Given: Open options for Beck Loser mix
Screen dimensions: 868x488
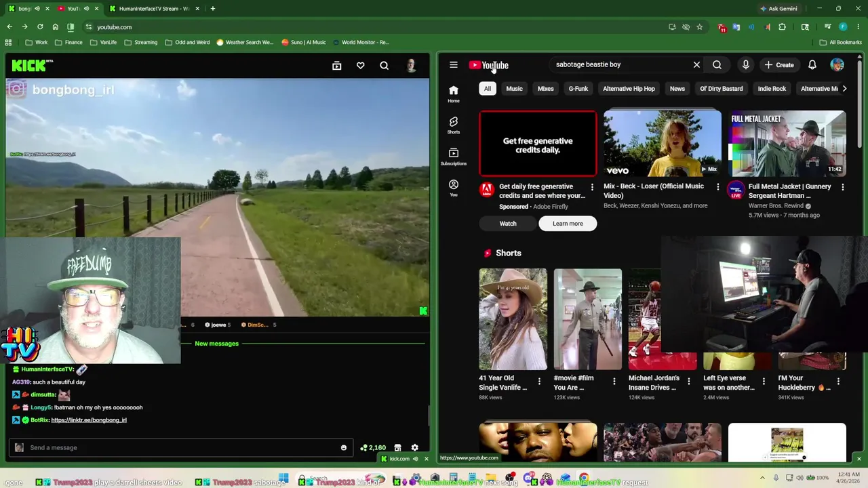Looking at the screenshot, I should pos(718,187).
